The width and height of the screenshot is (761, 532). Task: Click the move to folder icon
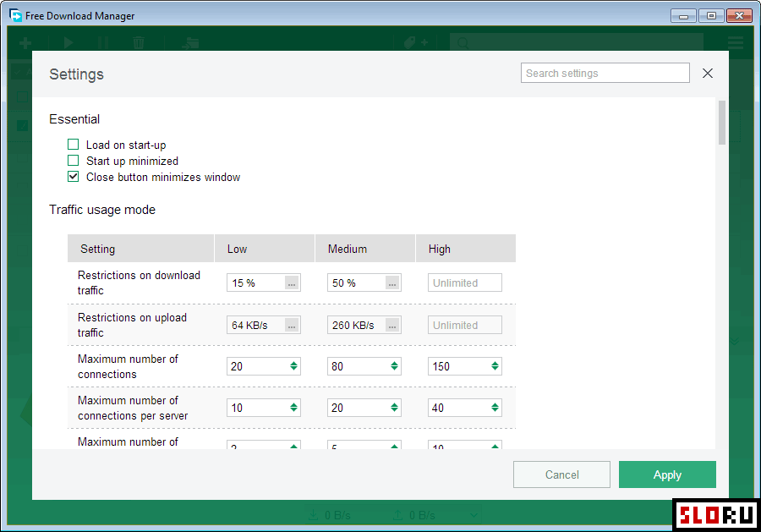tap(190, 43)
